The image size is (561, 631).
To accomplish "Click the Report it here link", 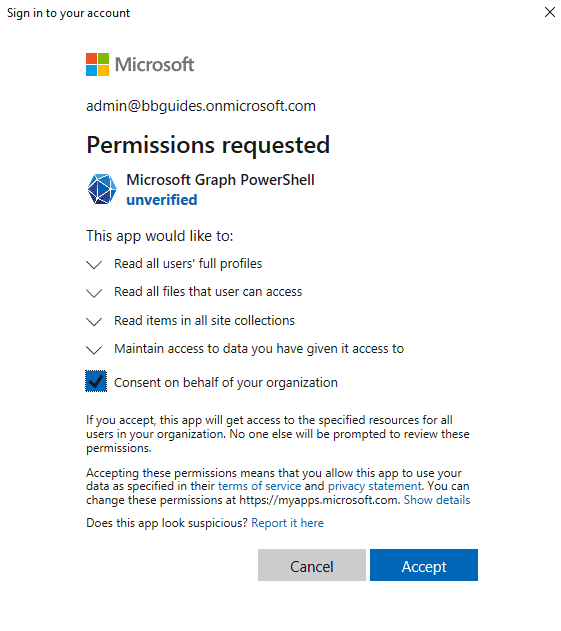I will 287,523.
